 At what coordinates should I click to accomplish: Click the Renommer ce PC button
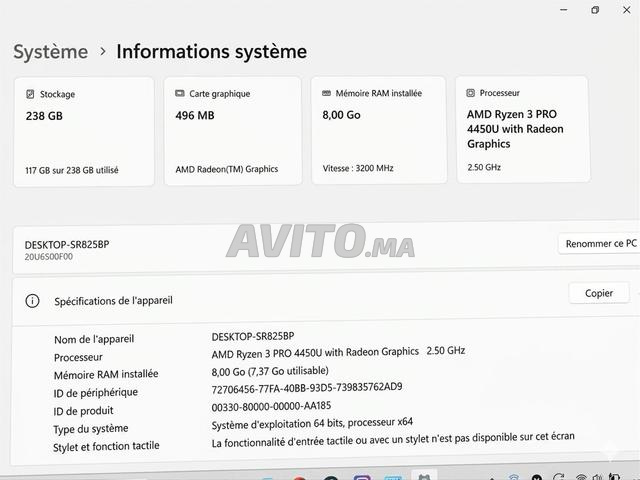tap(599, 244)
